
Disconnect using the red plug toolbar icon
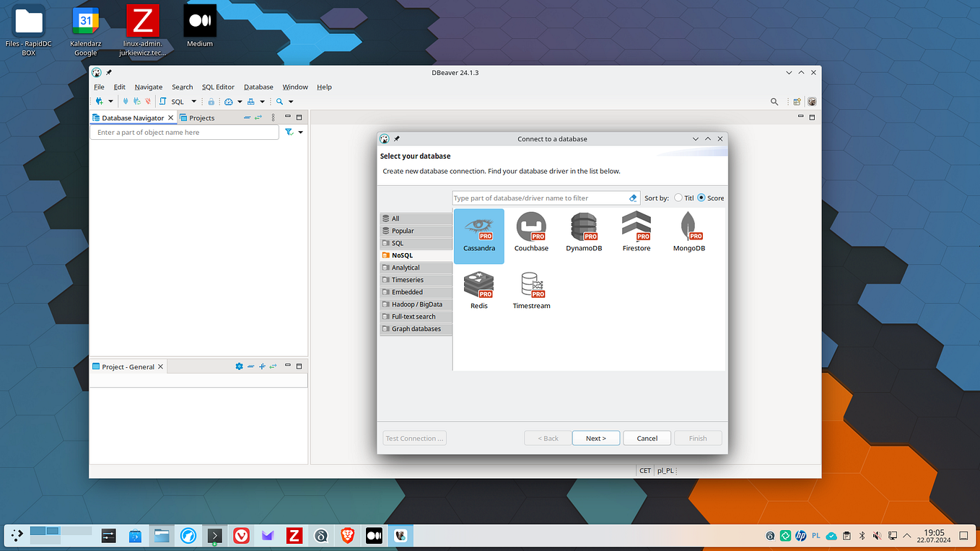click(147, 101)
